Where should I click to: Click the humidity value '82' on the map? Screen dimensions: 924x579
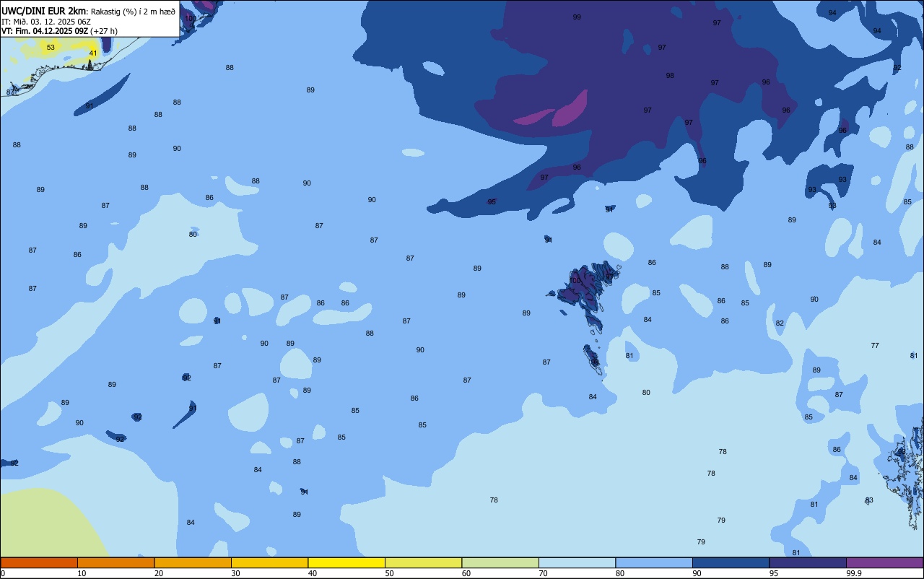tap(780, 323)
